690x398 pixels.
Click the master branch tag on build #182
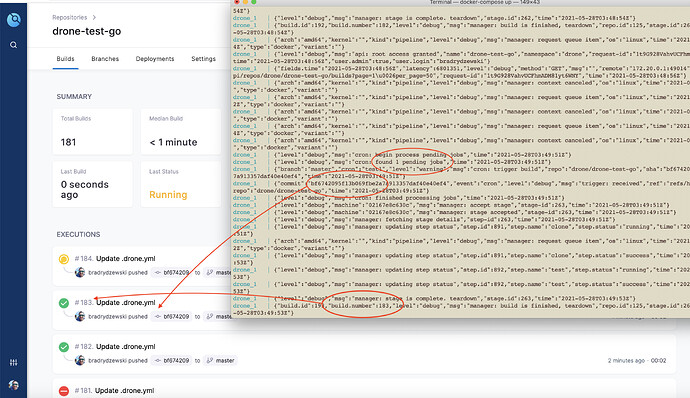tap(220, 361)
